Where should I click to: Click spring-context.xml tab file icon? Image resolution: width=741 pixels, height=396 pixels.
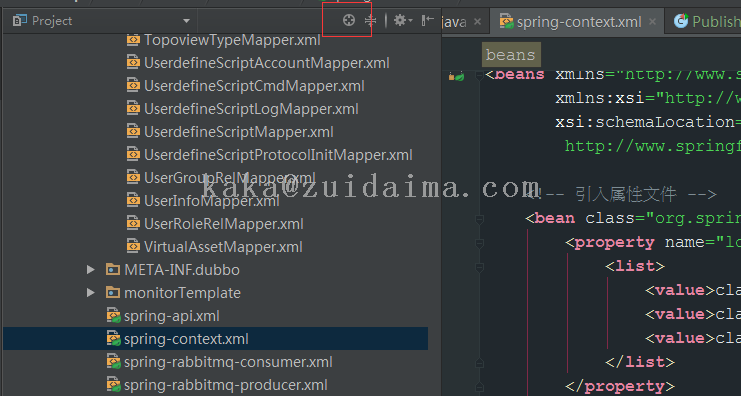506,21
